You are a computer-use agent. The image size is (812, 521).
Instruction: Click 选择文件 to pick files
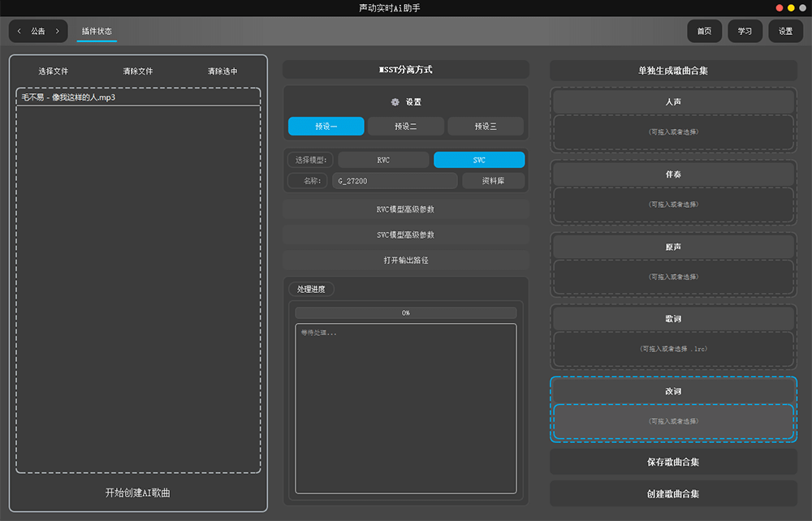click(x=54, y=71)
